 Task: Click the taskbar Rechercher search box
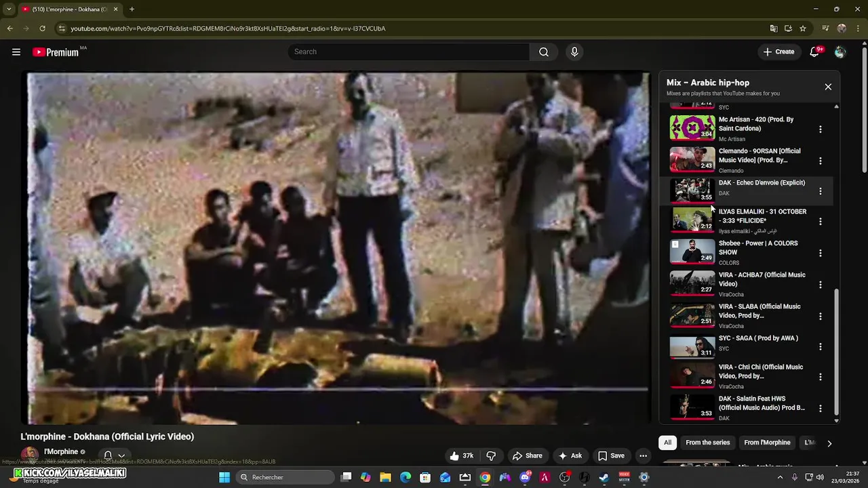point(285,477)
